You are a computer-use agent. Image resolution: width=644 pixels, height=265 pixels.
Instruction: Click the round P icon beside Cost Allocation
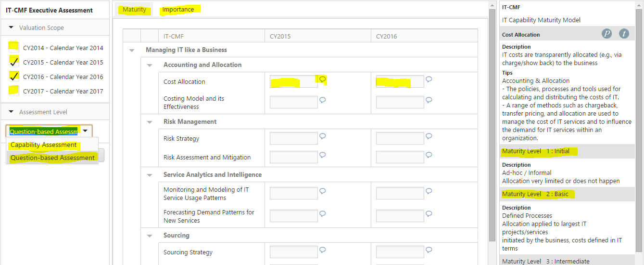tap(607, 34)
